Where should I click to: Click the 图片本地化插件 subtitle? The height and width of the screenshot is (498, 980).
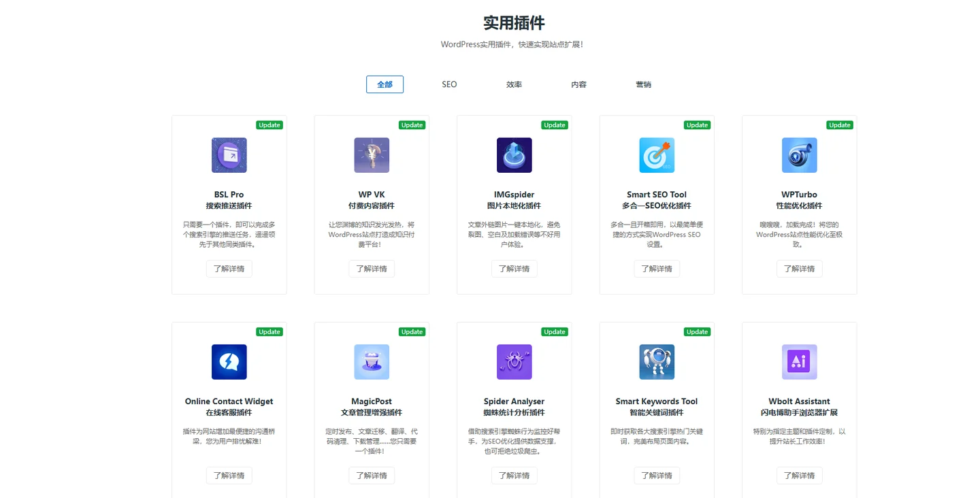point(514,206)
